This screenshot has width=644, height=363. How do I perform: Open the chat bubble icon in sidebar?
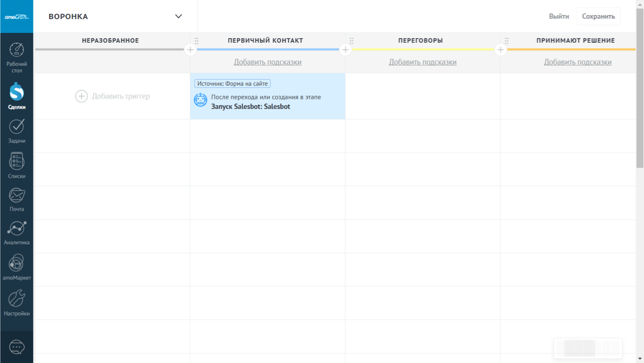(17, 347)
